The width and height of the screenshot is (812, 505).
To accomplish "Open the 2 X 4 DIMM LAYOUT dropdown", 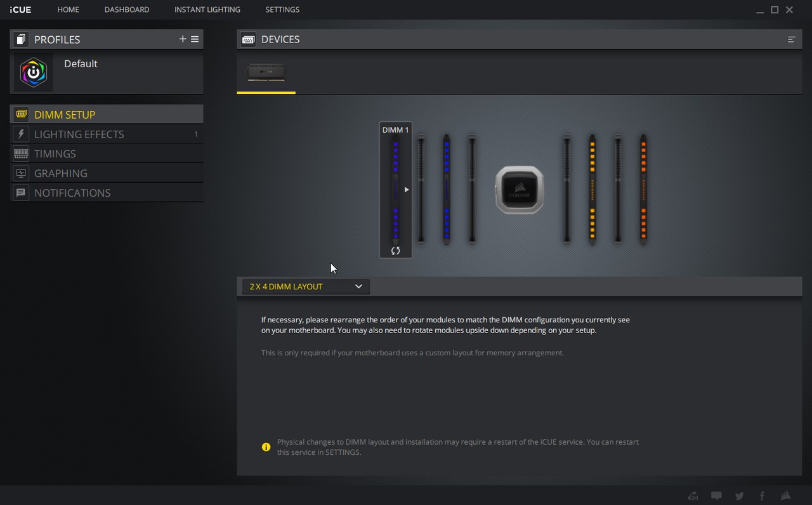I will (x=306, y=287).
